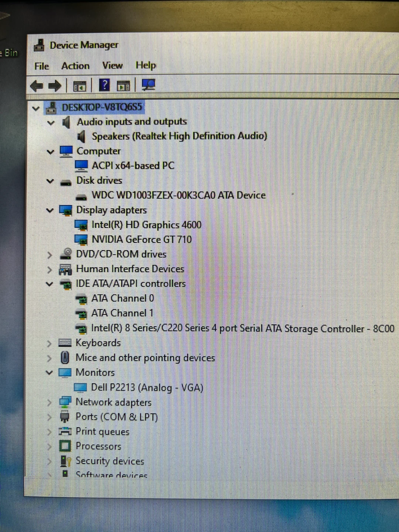Click the NVIDIA GeForce GT 710 adapter icon
The height and width of the screenshot is (532, 399).
pyautogui.click(x=81, y=240)
